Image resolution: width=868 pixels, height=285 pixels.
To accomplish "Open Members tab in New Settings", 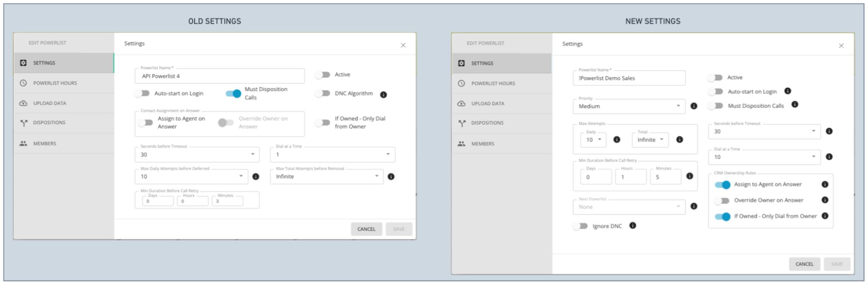I will pos(502,144).
